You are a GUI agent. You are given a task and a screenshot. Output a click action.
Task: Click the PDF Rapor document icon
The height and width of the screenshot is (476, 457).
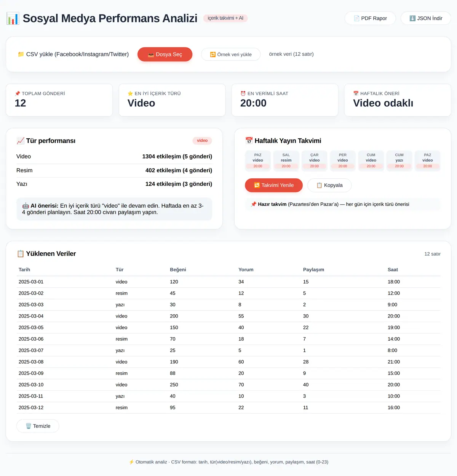356,18
